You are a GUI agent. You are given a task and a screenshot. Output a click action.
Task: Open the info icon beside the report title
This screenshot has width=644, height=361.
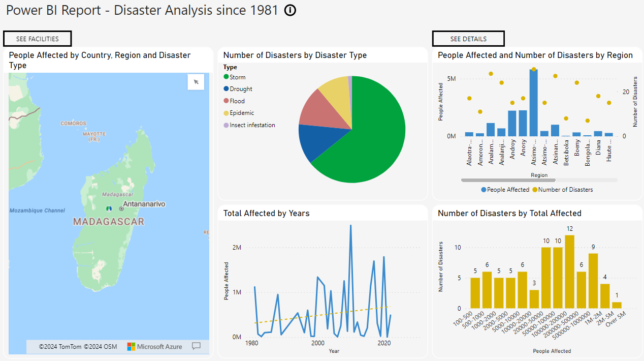click(x=289, y=10)
